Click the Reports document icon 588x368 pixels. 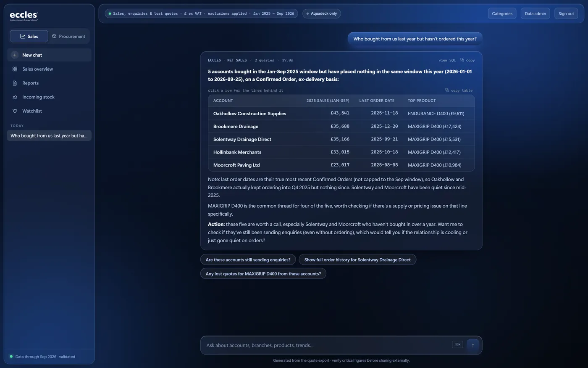pyautogui.click(x=15, y=83)
